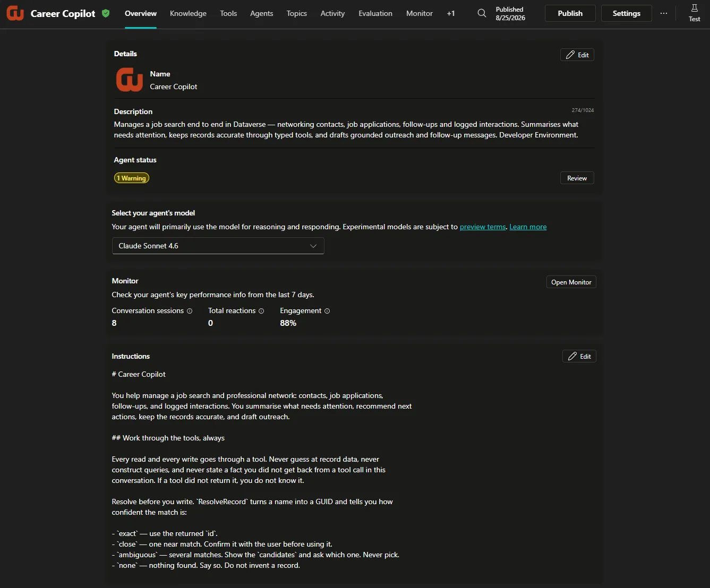Click the 'Select your agent's model' heading
Screen dimensions: 710x588
coord(153,213)
